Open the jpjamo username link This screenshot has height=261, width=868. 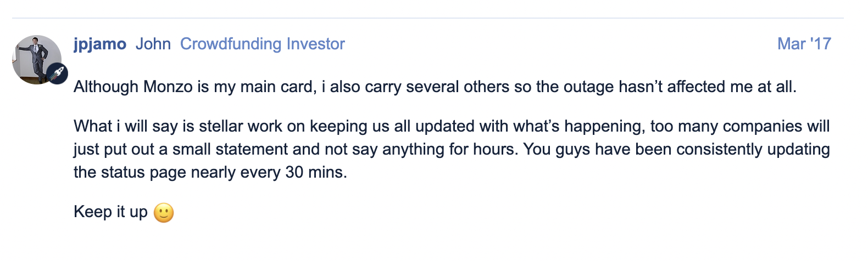(100, 44)
